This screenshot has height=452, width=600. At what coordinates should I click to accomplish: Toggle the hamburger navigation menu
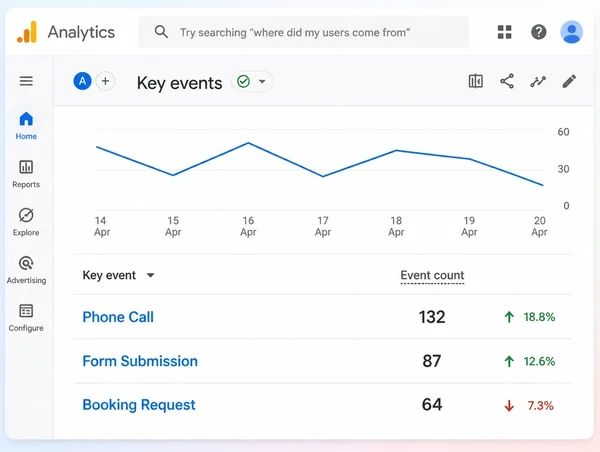coord(26,81)
